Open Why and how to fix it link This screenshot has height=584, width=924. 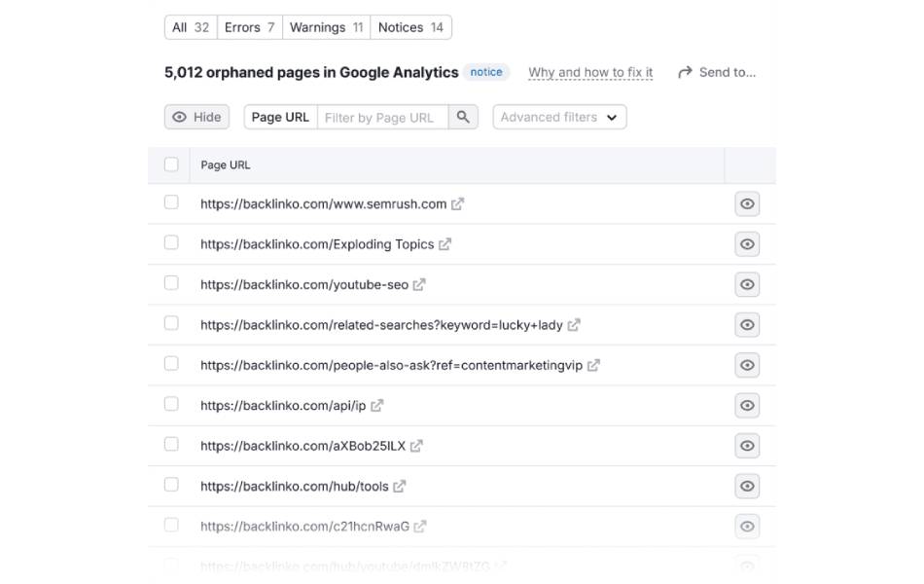(590, 73)
